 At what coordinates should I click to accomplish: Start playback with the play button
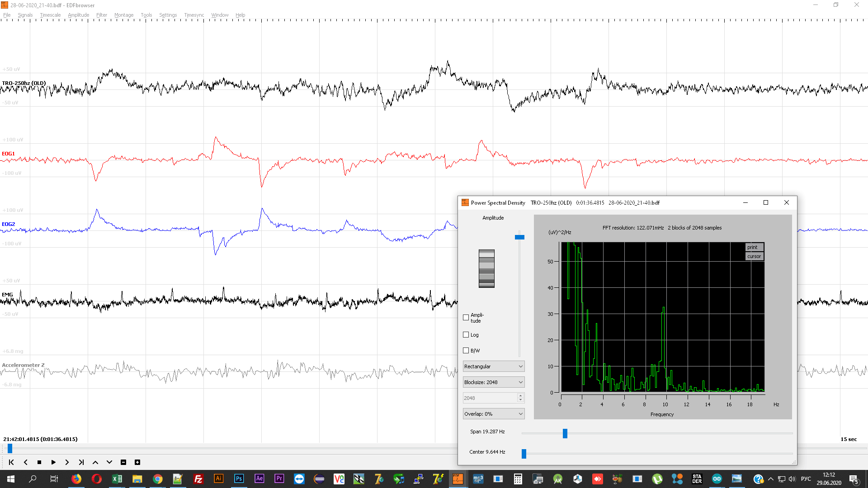point(53,462)
